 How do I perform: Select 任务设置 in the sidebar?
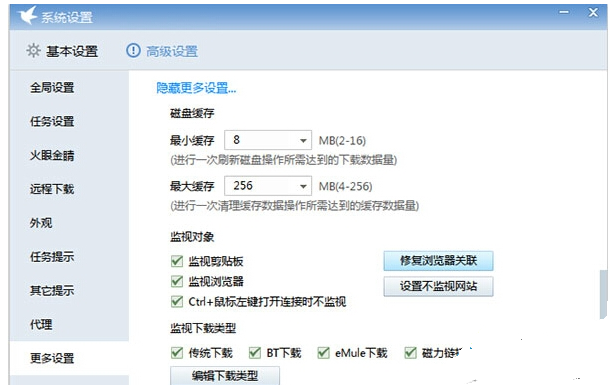tap(52, 121)
